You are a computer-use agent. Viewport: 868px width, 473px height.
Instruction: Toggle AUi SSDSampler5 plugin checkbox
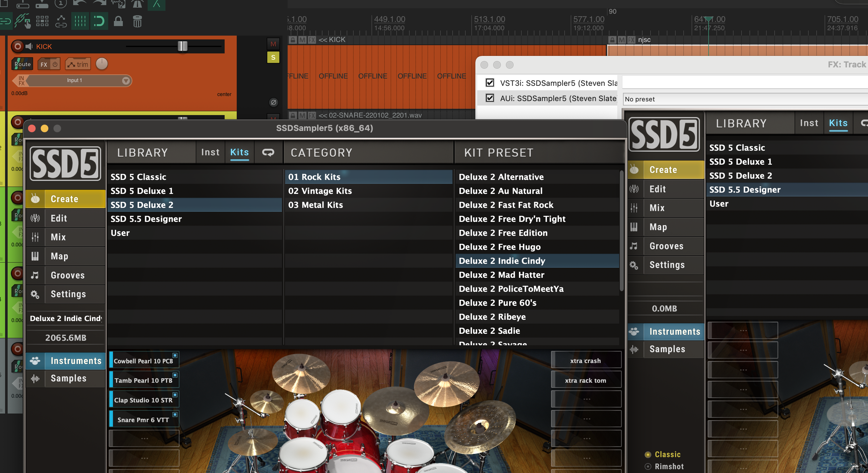coord(490,98)
